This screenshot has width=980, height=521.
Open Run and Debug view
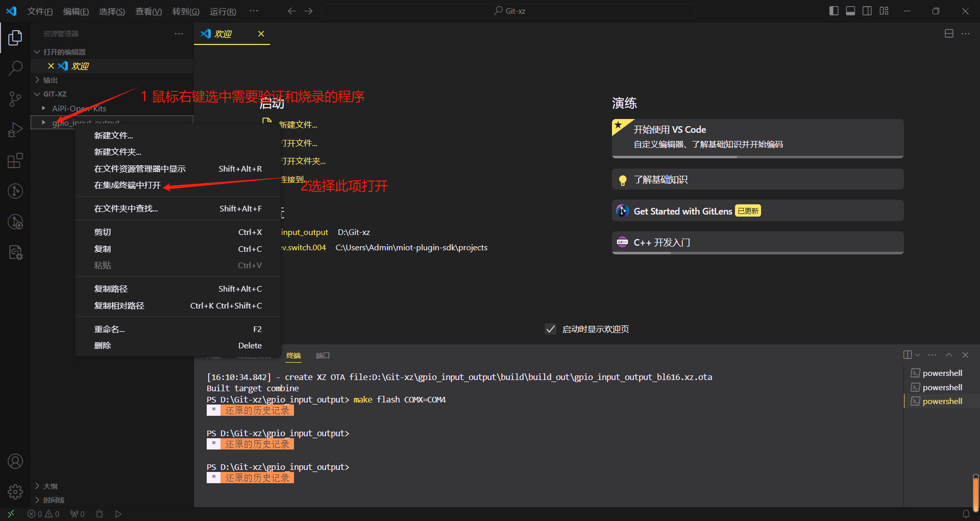pyautogui.click(x=15, y=130)
